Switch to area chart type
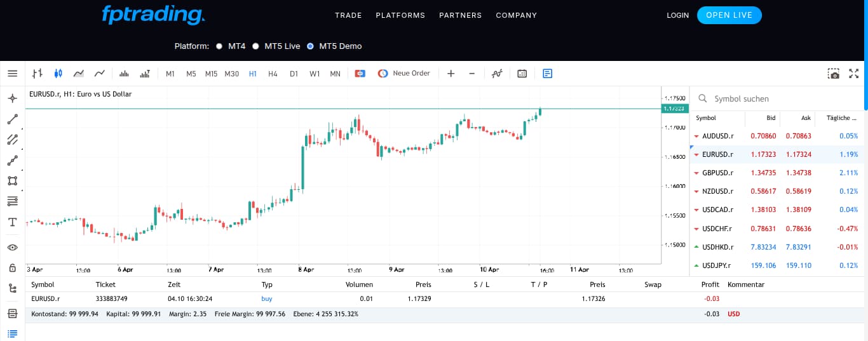Image resolution: width=868 pixels, height=341 pixels. (79, 74)
